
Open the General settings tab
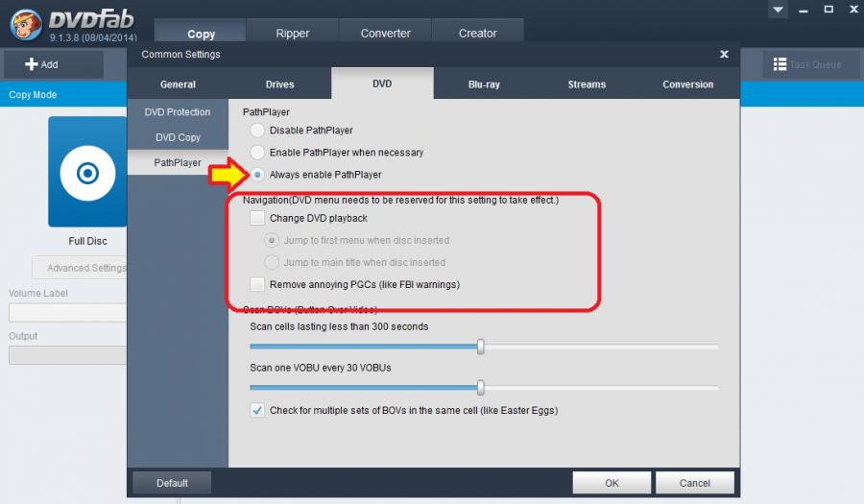point(178,84)
